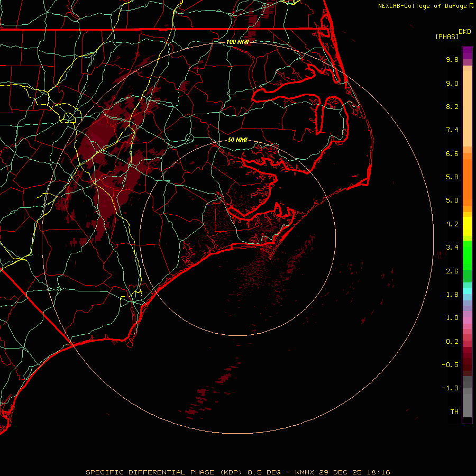Click the 3.4 scale value

(x=452, y=248)
